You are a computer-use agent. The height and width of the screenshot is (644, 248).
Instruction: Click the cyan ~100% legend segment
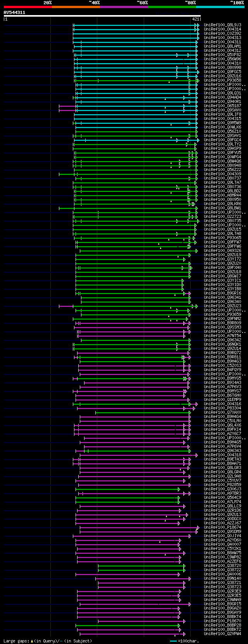tap(220, 7)
